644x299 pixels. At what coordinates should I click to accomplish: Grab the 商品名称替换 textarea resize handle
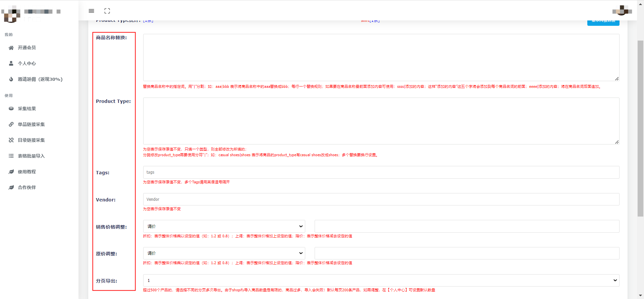pos(617,78)
